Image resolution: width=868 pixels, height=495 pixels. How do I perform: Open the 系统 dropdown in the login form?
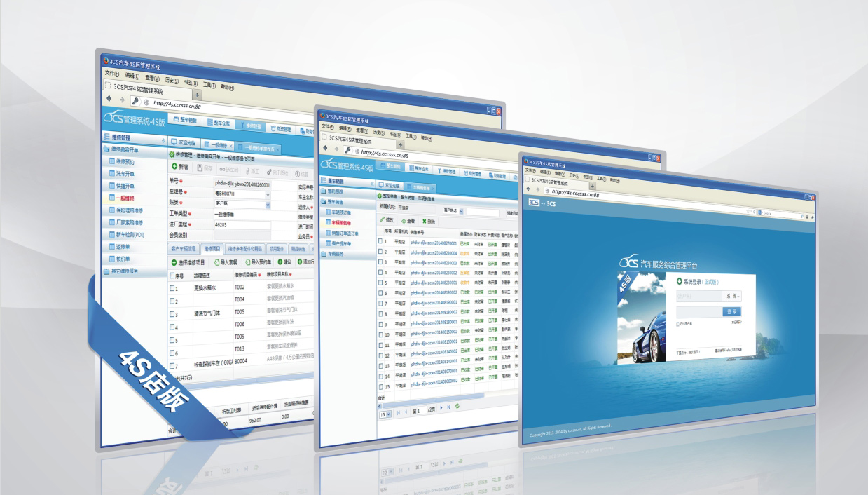(732, 297)
